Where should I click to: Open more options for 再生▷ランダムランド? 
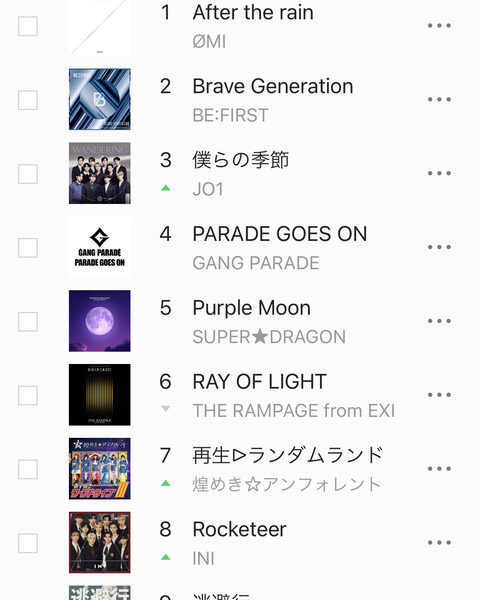(x=439, y=469)
